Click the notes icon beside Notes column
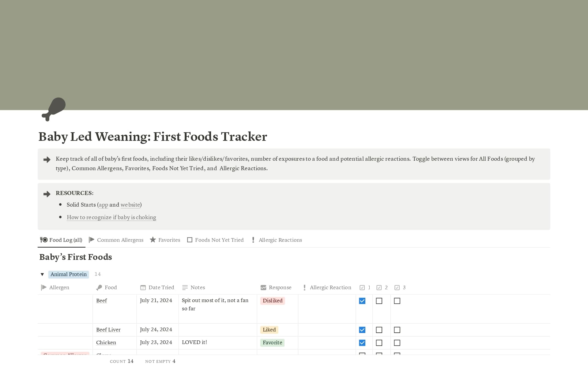The width and height of the screenshot is (588, 367). pyautogui.click(x=185, y=287)
